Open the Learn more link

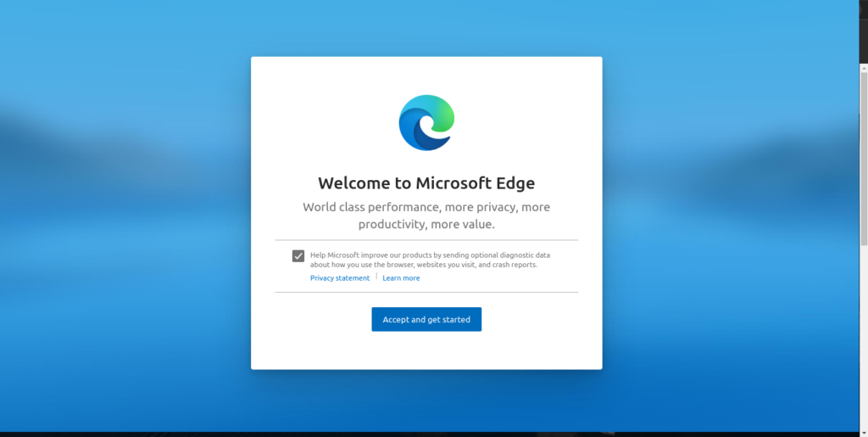click(x=401, y=278)
